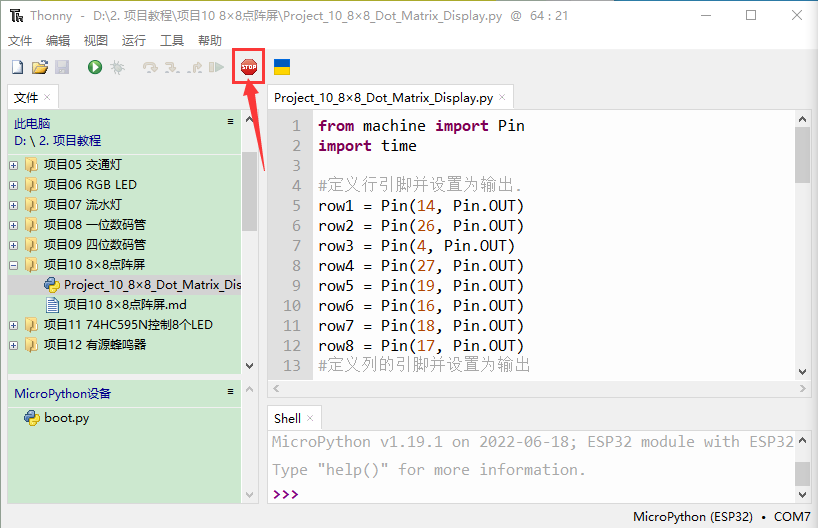Collapse the 项目10 8×8点阵屏 folder
This screenshot has width=818, height=528.
14,265
